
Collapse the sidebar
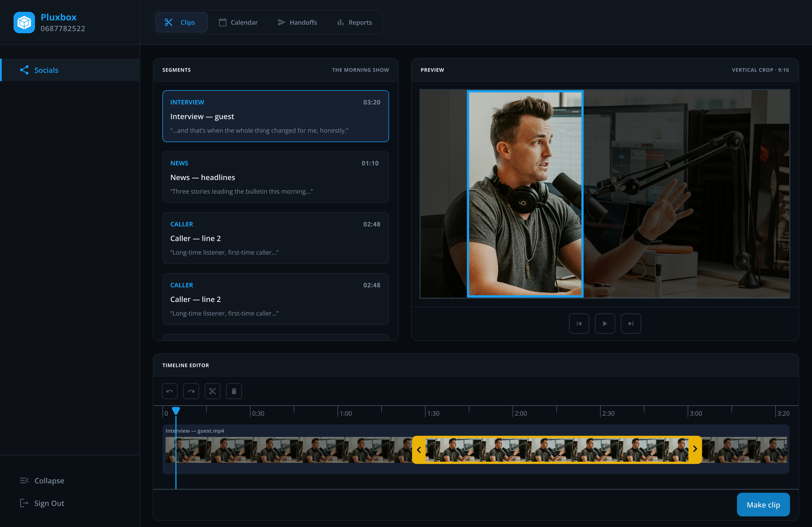[42, 481]
